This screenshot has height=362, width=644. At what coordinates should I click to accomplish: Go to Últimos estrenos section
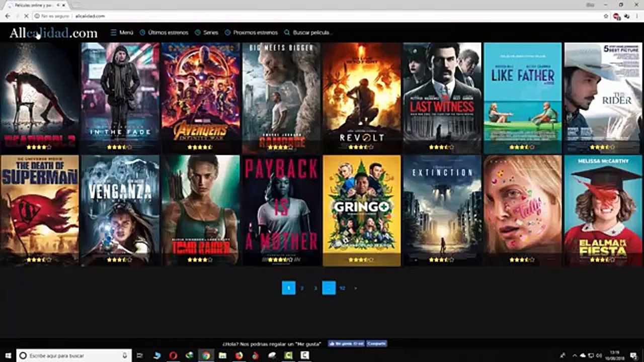(164, 33)
